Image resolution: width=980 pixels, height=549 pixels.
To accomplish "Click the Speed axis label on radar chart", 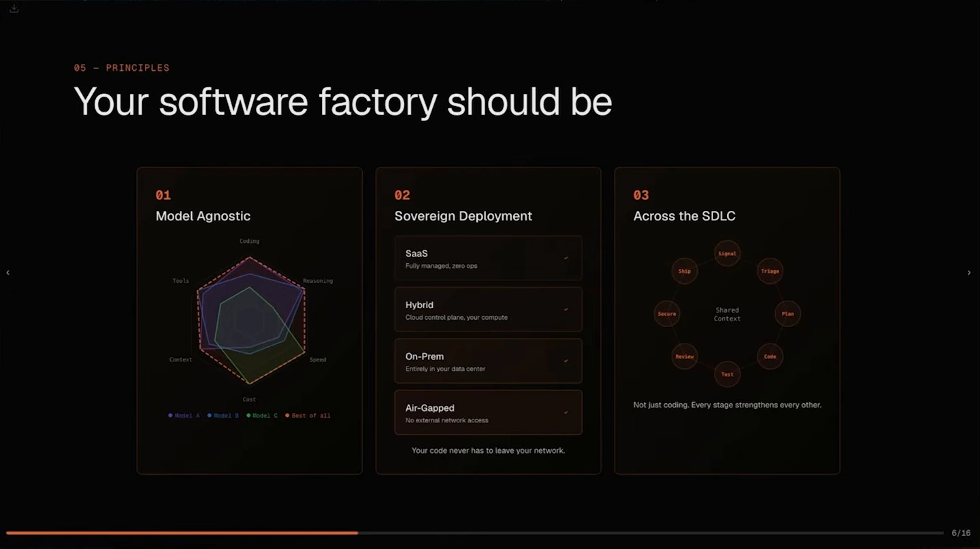I will pyautogui.click(x=318, y=360).
